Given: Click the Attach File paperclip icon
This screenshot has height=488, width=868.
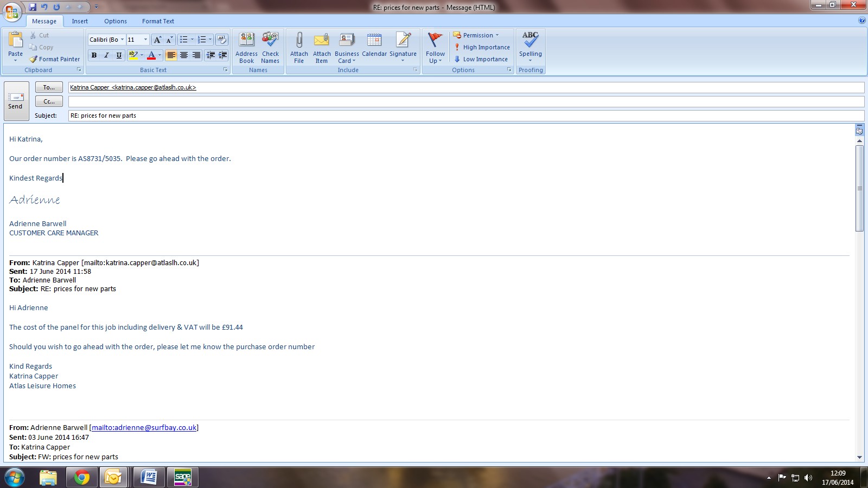Looking at the screenshot, I should tap(299, 41).
